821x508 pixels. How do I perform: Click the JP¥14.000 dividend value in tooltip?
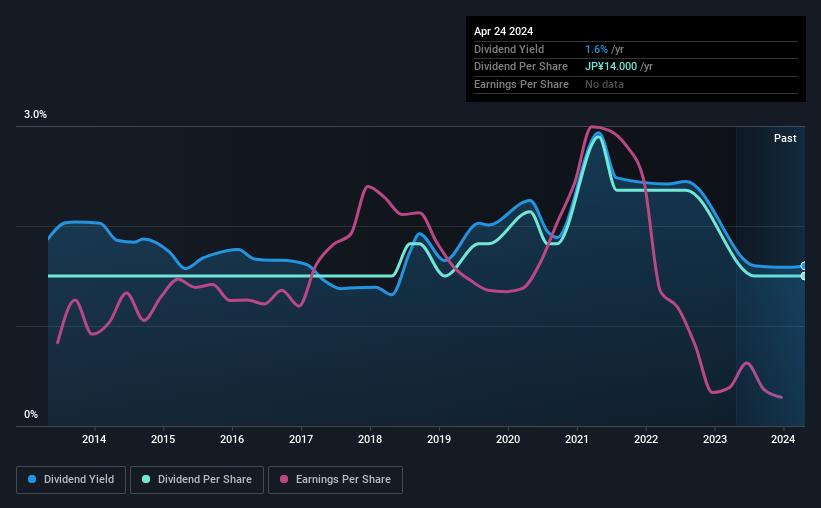[x=611, y=67]
